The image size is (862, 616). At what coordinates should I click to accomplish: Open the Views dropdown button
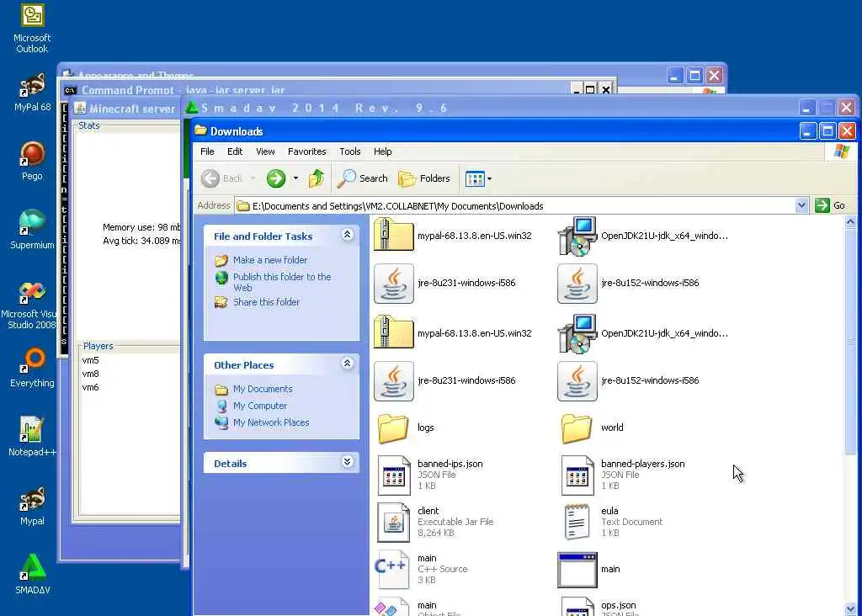point(478,178)
